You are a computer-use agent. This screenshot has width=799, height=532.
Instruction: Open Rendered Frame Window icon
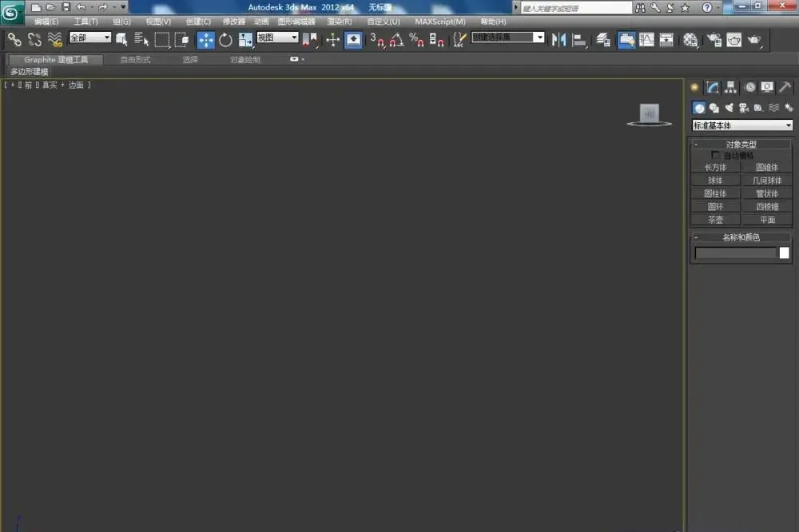pyautogui.click(x=733, y=40)
